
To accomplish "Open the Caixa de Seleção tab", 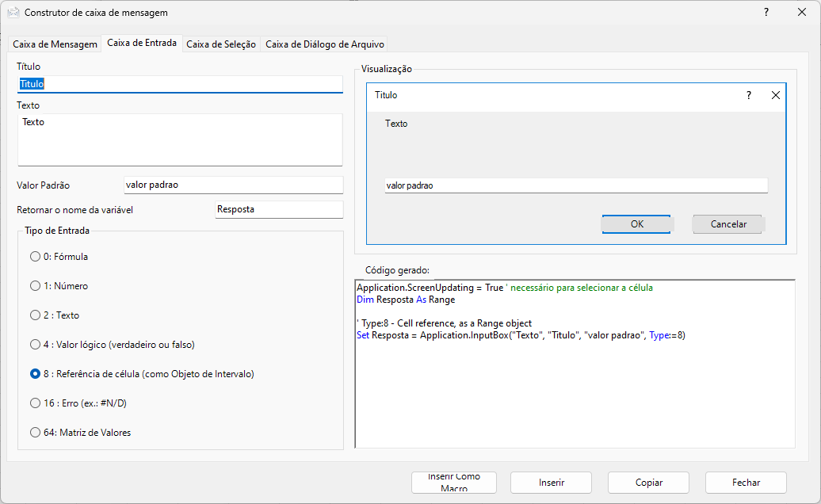I will (221, 44).
